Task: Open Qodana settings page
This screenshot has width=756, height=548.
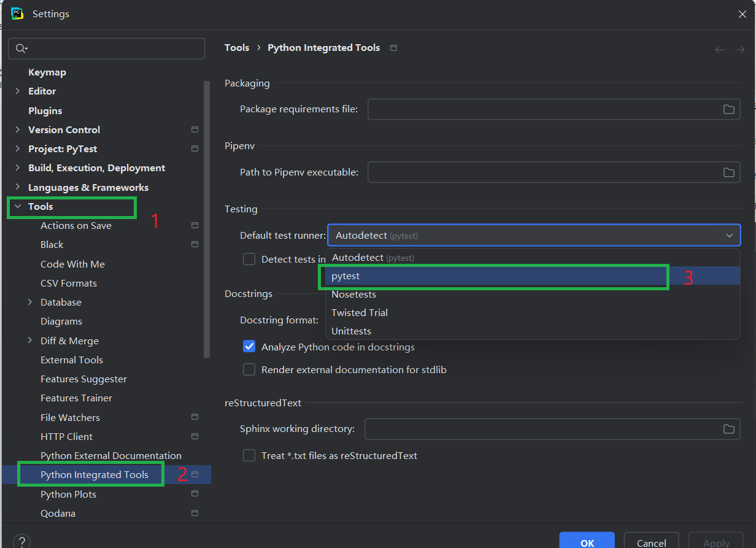Action: coord(58,514)
